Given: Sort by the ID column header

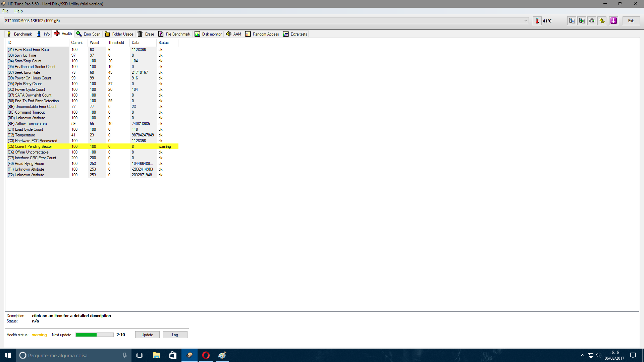Looking at the screenshot, I should pyautogui.click(x=37, y=43).
